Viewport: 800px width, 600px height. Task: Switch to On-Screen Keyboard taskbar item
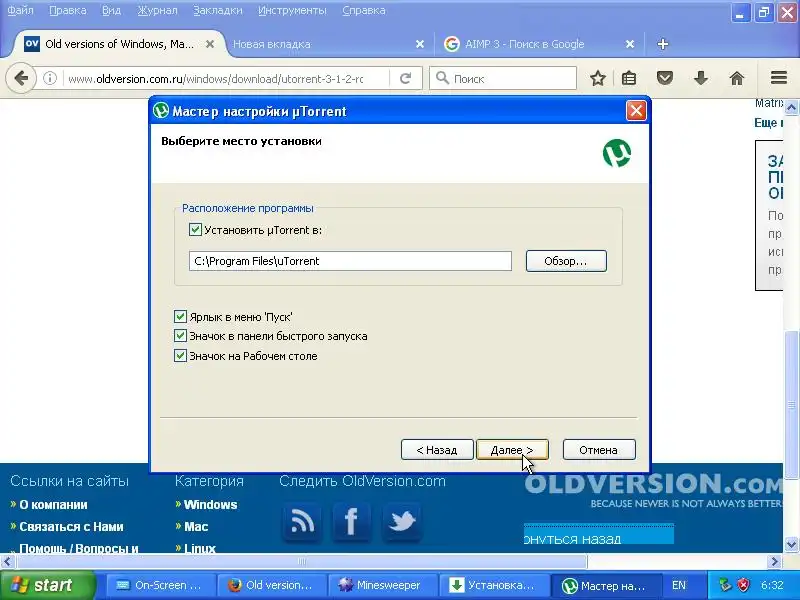click(x=161, y=585)
